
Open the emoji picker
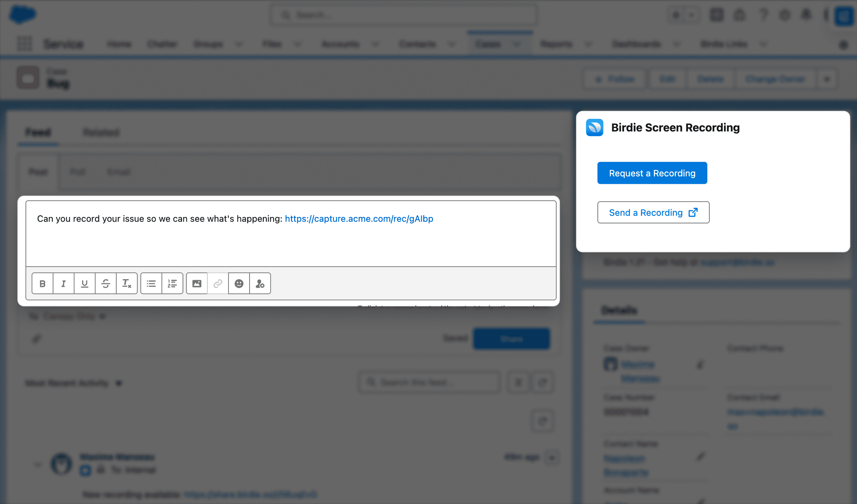click(x=239, y=283)
